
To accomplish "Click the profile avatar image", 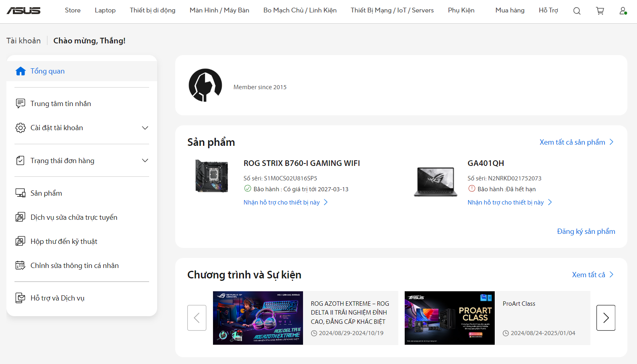I will pyautogui.click(x=205, y=85).
